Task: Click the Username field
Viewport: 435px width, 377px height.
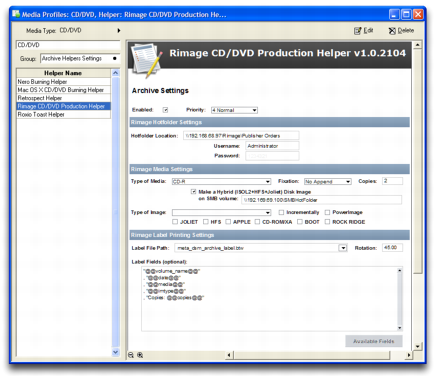Action: point(272,146)
